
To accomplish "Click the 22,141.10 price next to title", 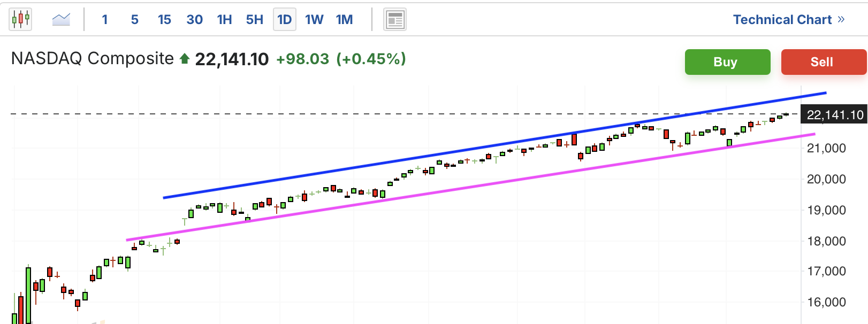I will click(232, 59).
